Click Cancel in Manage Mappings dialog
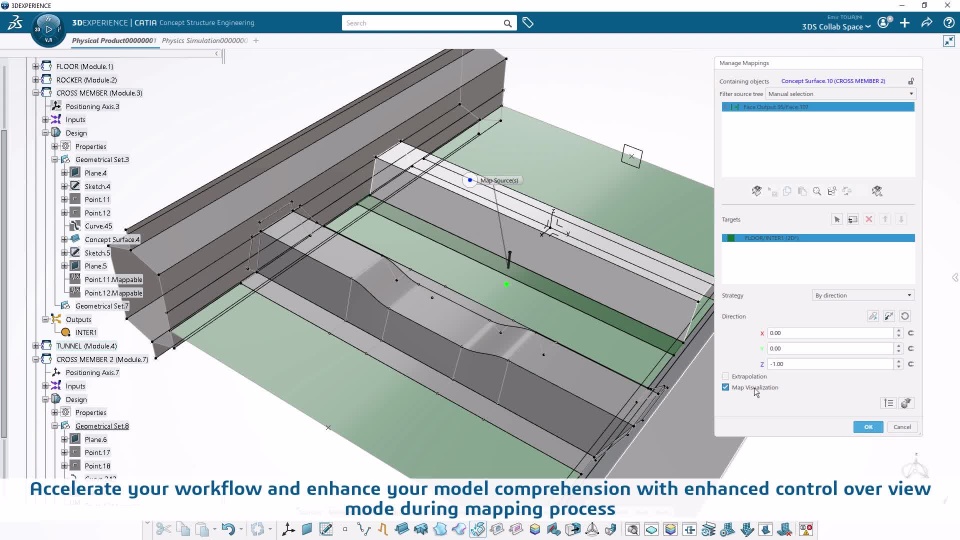 [x=902, y=427]
